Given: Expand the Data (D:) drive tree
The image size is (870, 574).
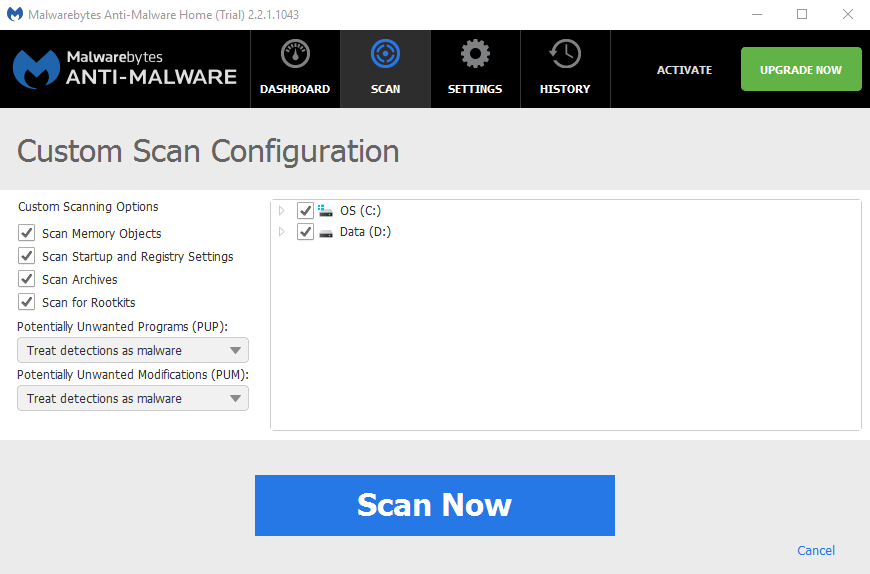Looking at the screenshot, I should tap(282, 232).
